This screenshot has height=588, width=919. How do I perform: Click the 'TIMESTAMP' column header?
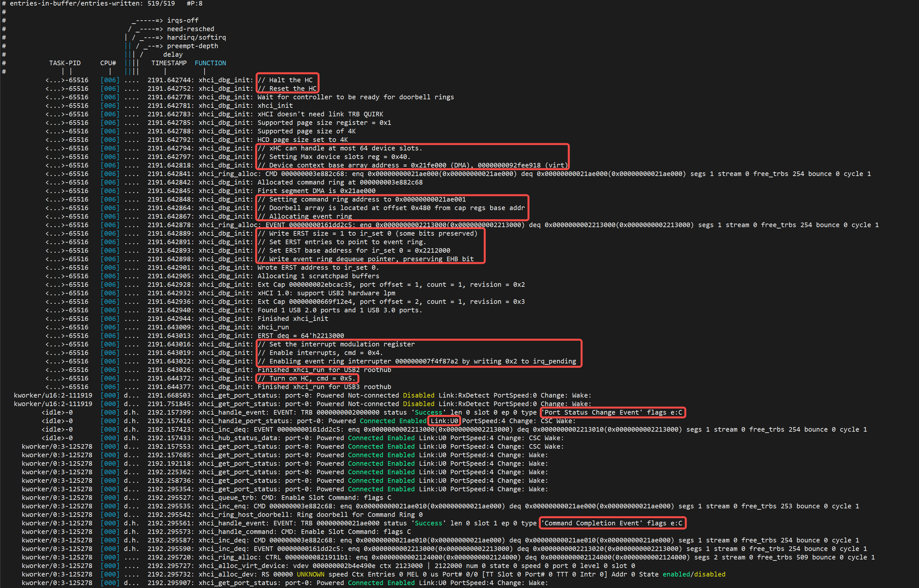tap(169, 63)
